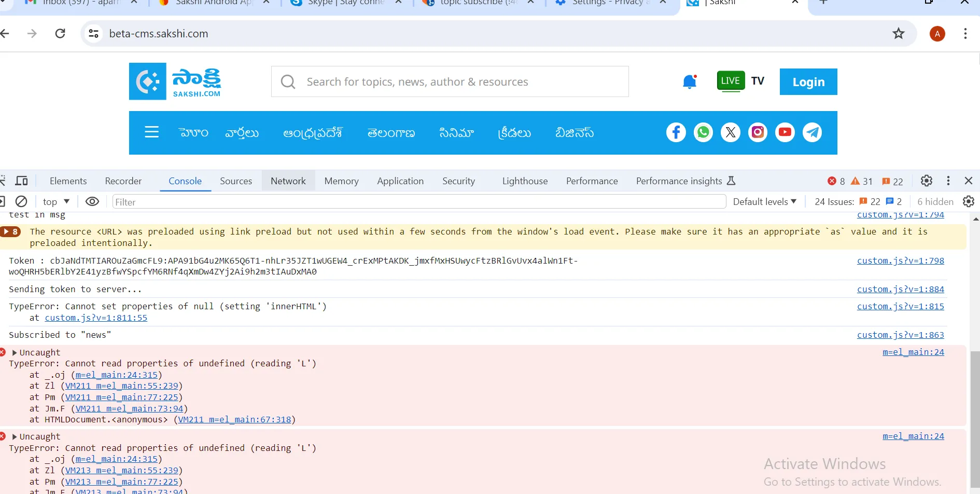
Task: Open Default levels dropdown
Action: [x=764, y=201]
